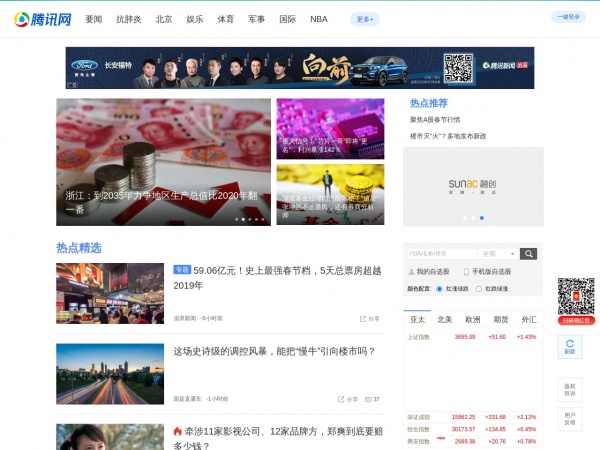Click the red-envelope QR code image

pyautogui.click(x=576, y=297)
